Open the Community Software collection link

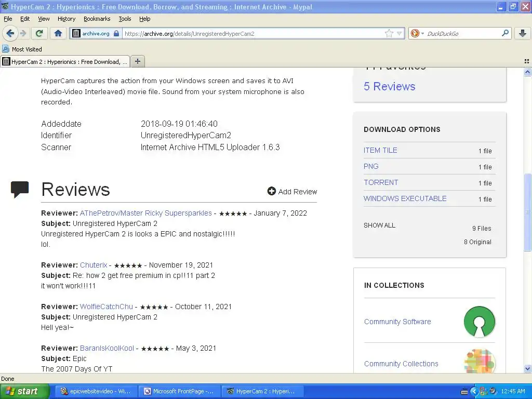tap(397, 322)
